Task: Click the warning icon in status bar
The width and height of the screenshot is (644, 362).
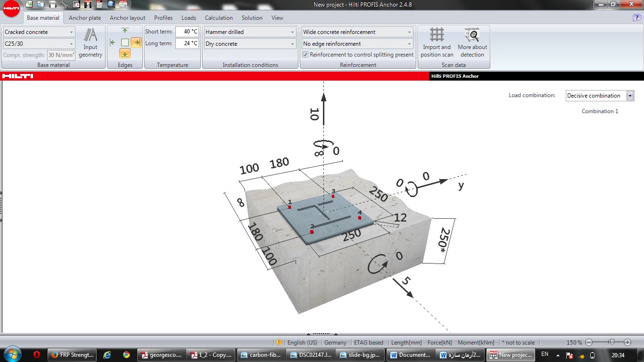Action: click(279, 342)
